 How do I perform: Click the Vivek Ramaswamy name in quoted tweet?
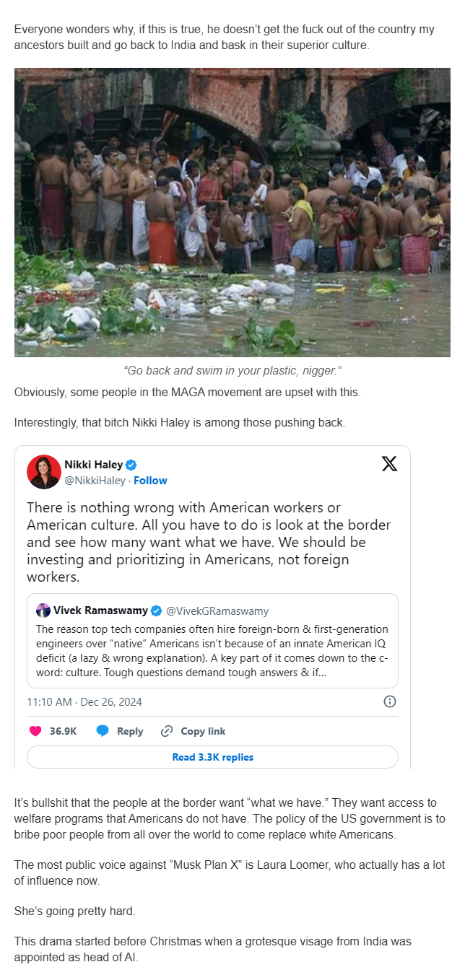tap(100, 611)
